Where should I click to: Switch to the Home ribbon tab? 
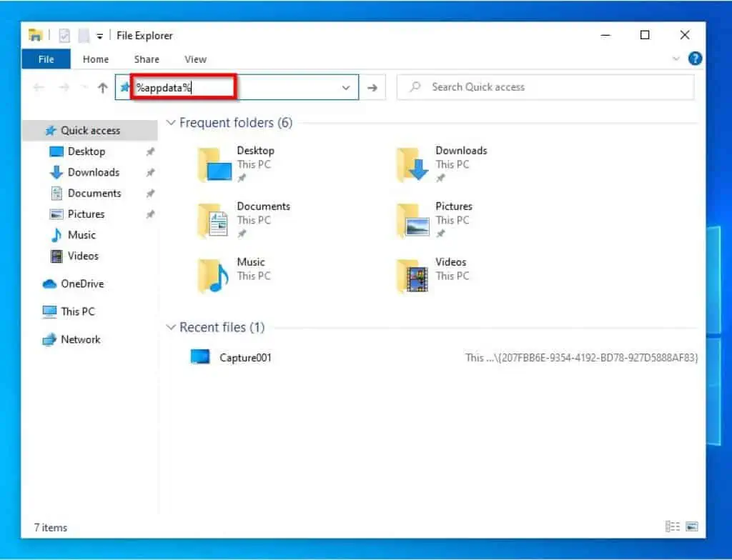point(96,59)
